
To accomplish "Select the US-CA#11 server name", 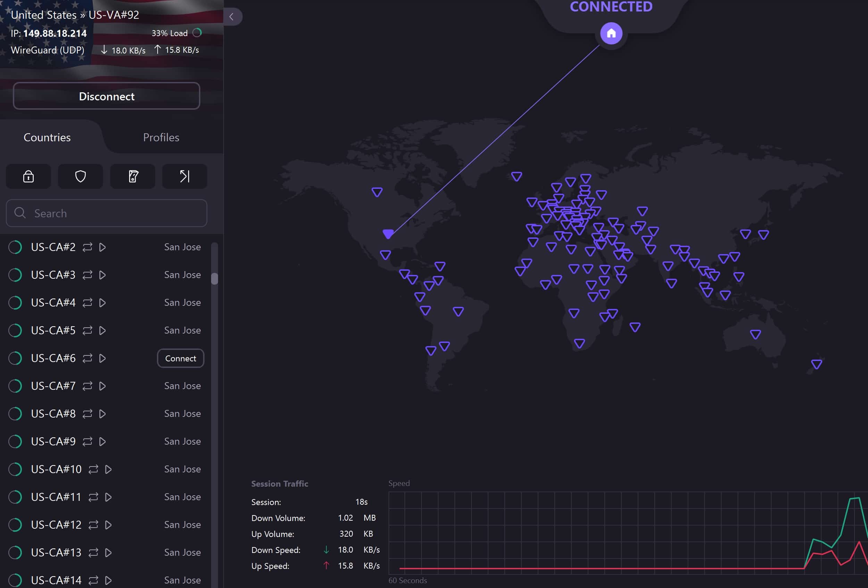I will click(x=56, y=497).
